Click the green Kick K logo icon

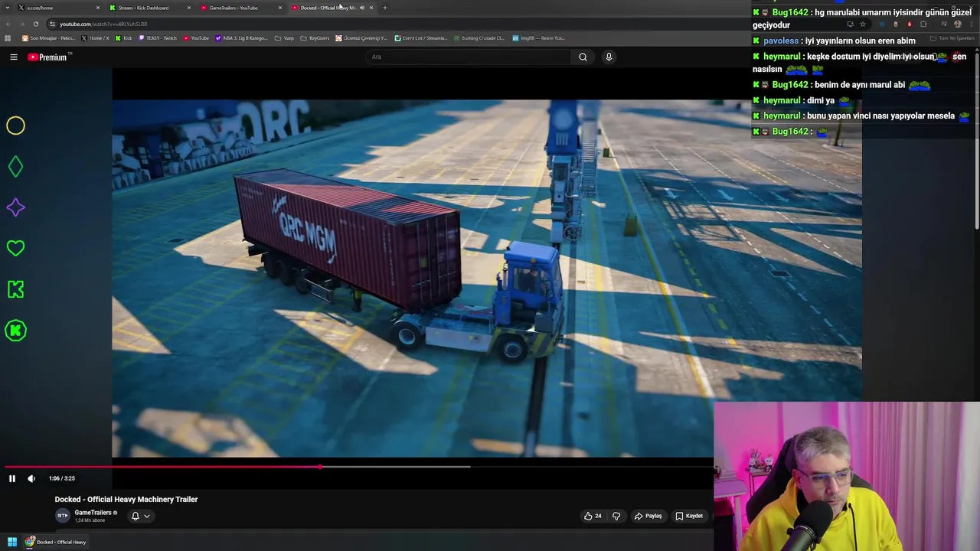point(15,289)
